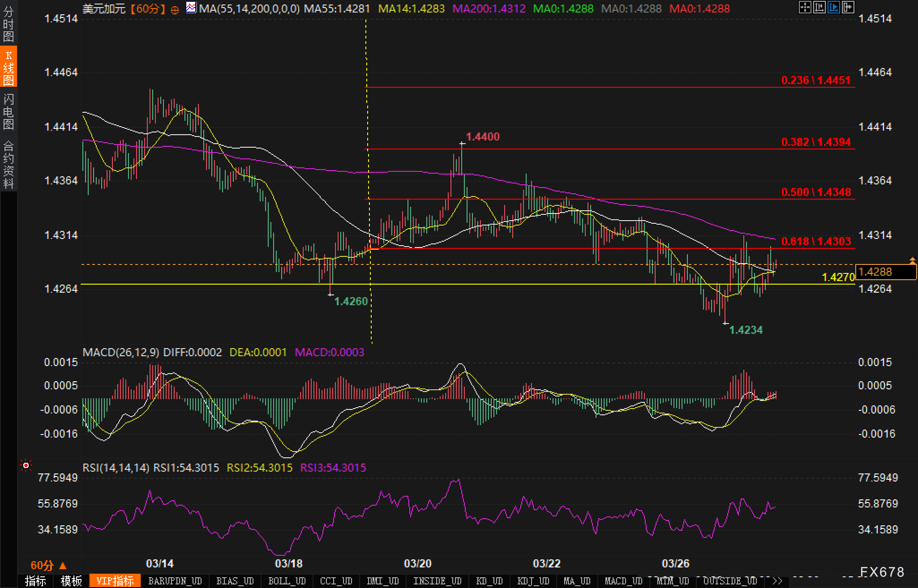Click the shift chart right arrow icon
The height and width of the screenshot is (588, 918).
(x=848, y=7)
